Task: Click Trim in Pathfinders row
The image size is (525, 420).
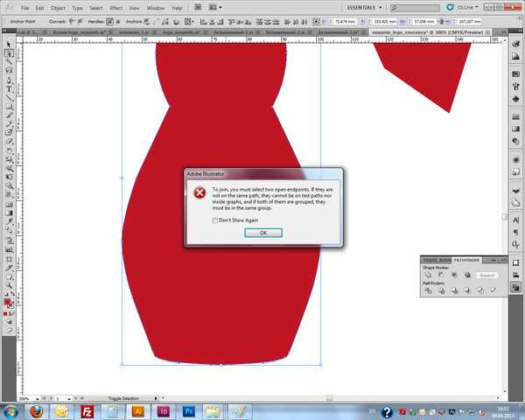Action: point(441,290)
